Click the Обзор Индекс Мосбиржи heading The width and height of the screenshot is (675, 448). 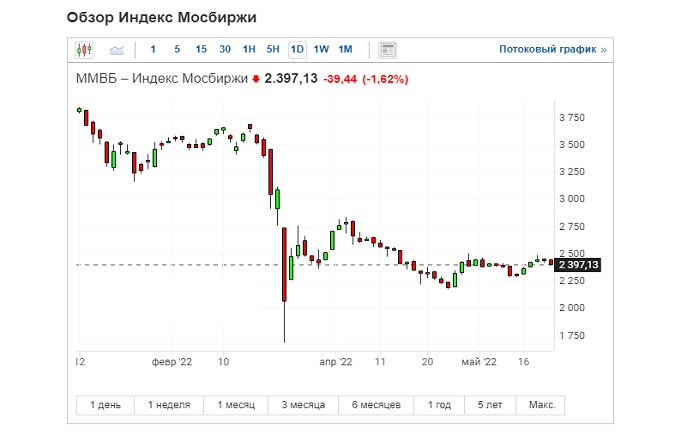click(x=161, y=17)
